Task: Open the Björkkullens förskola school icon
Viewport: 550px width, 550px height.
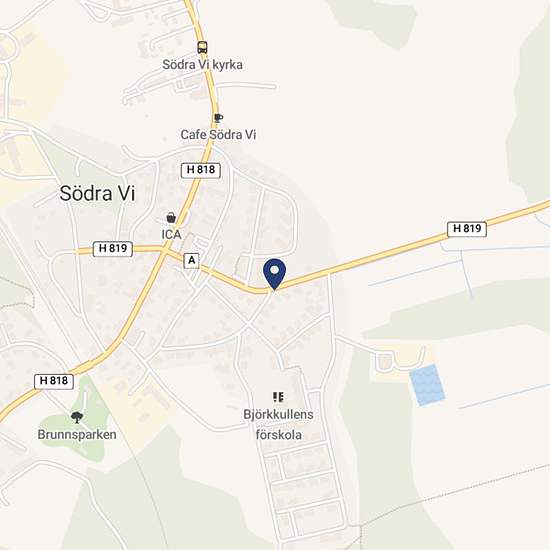Action: (x=278, y=397)
